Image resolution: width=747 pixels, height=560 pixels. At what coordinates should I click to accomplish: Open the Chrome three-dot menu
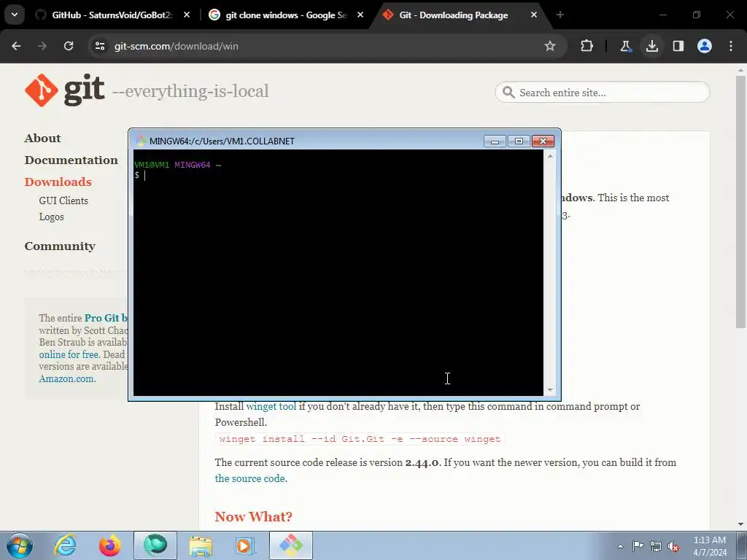(731, 46)
